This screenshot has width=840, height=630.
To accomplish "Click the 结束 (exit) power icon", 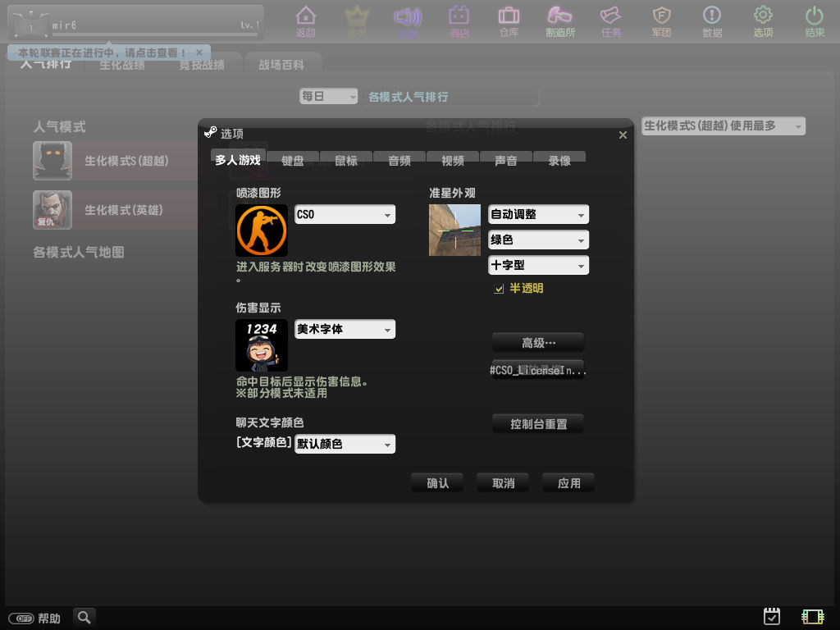I will click(814, 16).
